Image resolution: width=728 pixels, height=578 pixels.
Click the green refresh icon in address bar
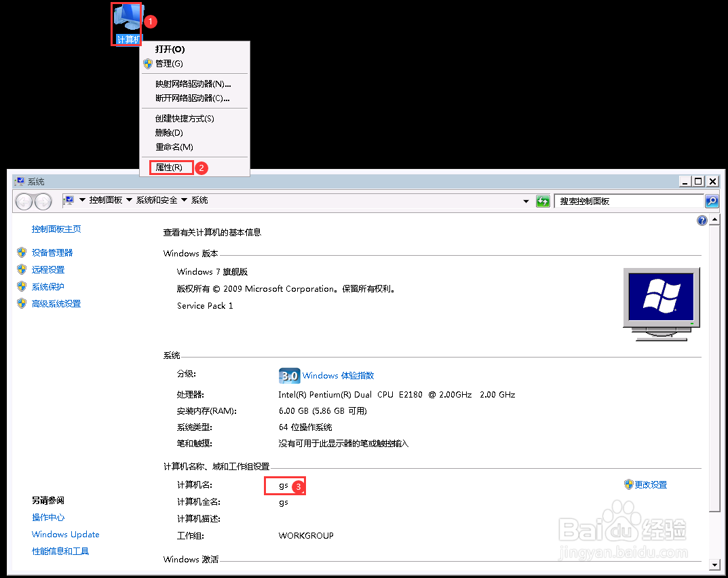coord(543,201)
